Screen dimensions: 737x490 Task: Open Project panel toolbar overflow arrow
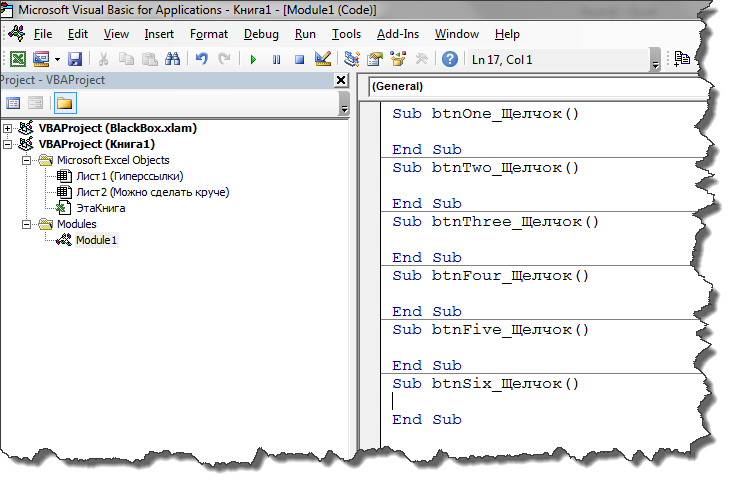344,104
